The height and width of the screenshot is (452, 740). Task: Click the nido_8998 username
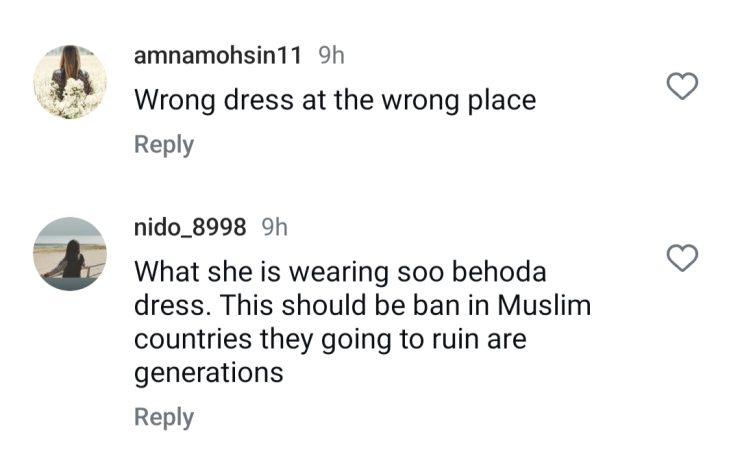(190, 227)
